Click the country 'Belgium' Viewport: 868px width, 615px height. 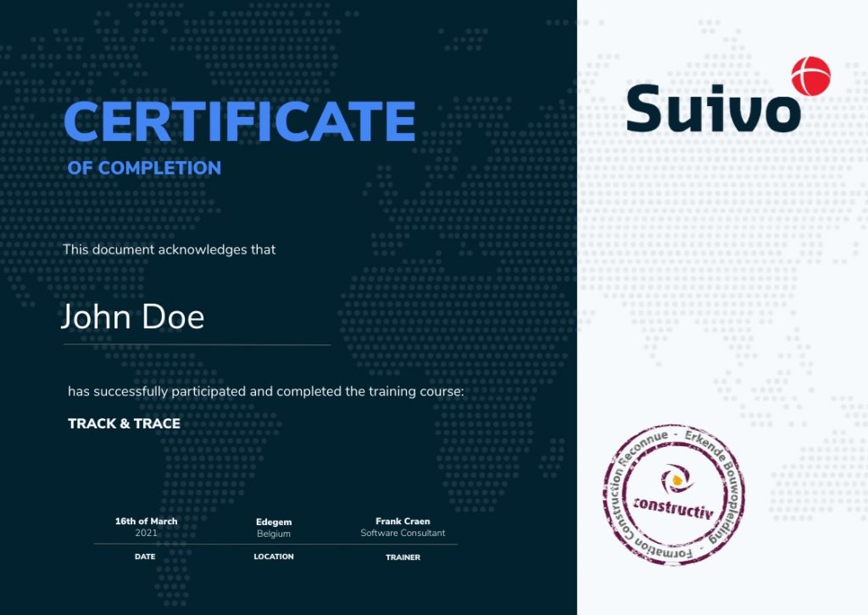tap(274, 534)
